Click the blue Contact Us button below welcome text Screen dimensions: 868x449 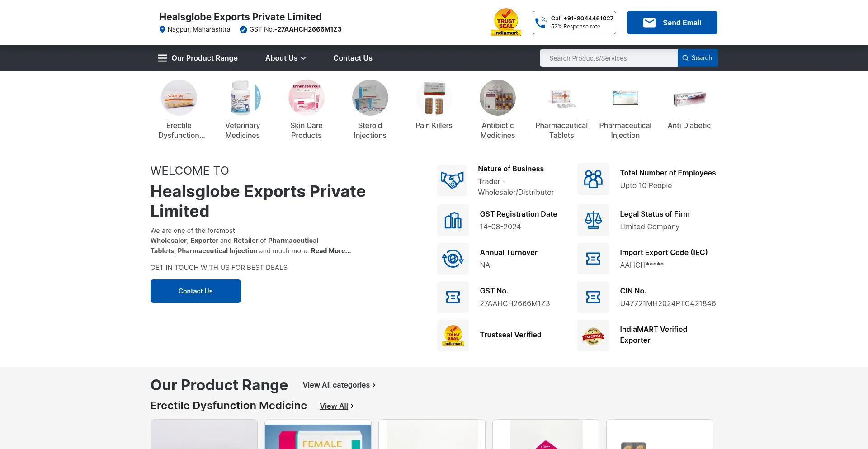196,291
